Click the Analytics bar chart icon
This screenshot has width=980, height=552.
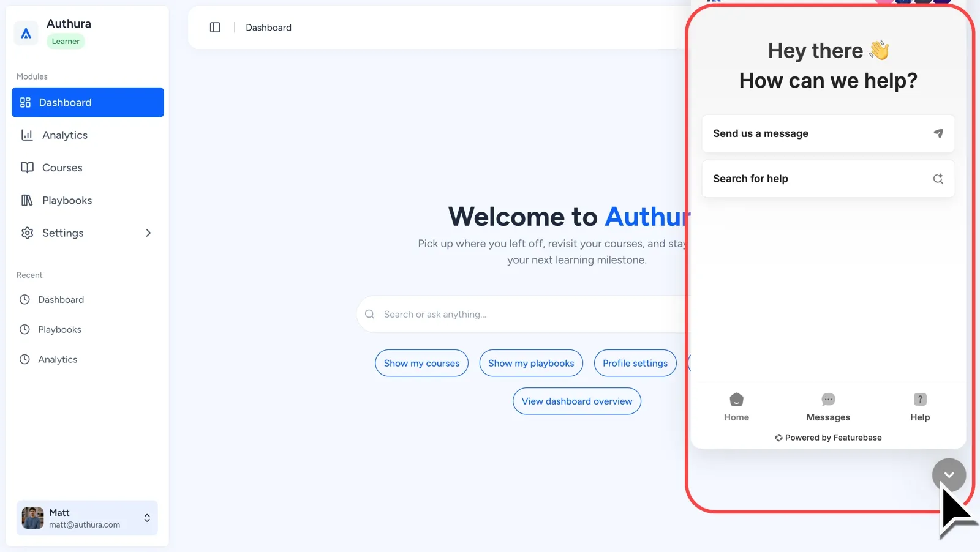point(27,135)
